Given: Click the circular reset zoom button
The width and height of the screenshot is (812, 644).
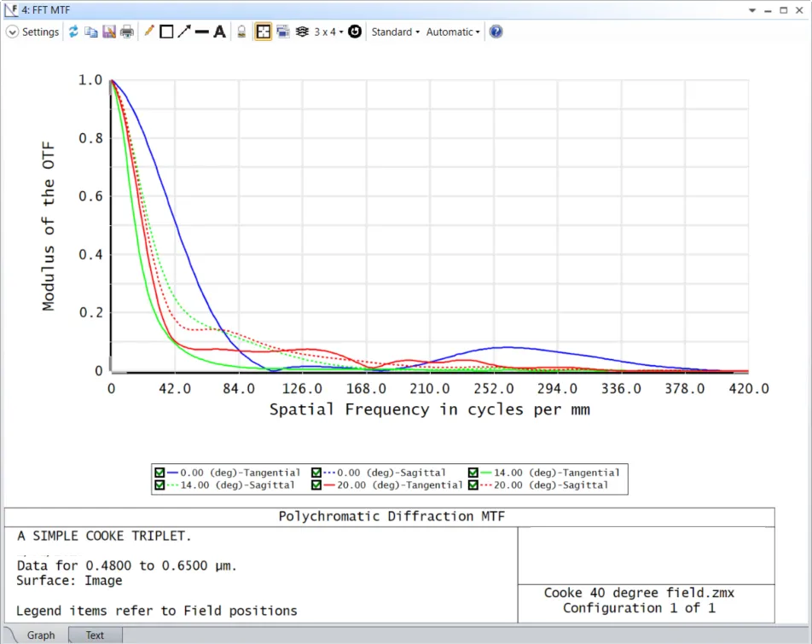Looking at the screenshot, I should coord(355,32).
